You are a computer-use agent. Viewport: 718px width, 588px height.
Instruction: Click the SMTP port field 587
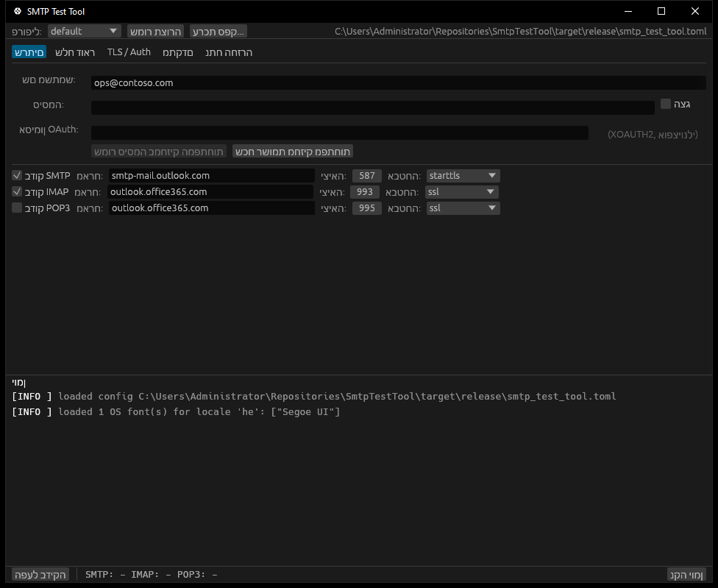(367, 176)
